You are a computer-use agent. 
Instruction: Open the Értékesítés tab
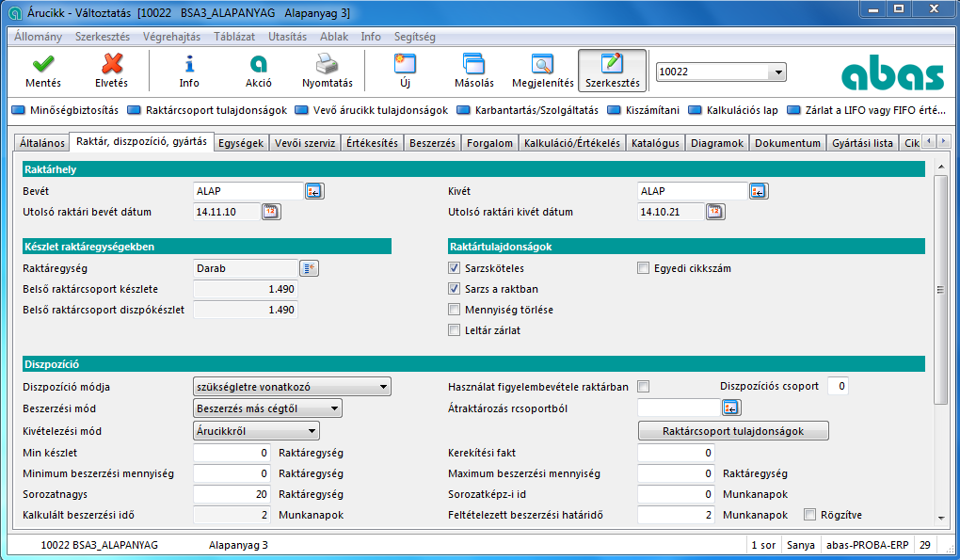[372, 143]
